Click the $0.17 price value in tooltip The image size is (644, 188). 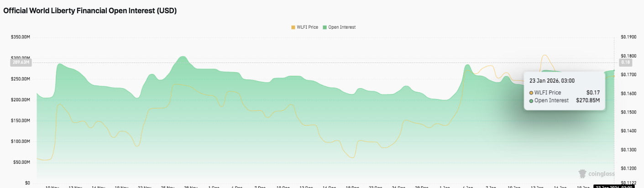tap(593, 93)
